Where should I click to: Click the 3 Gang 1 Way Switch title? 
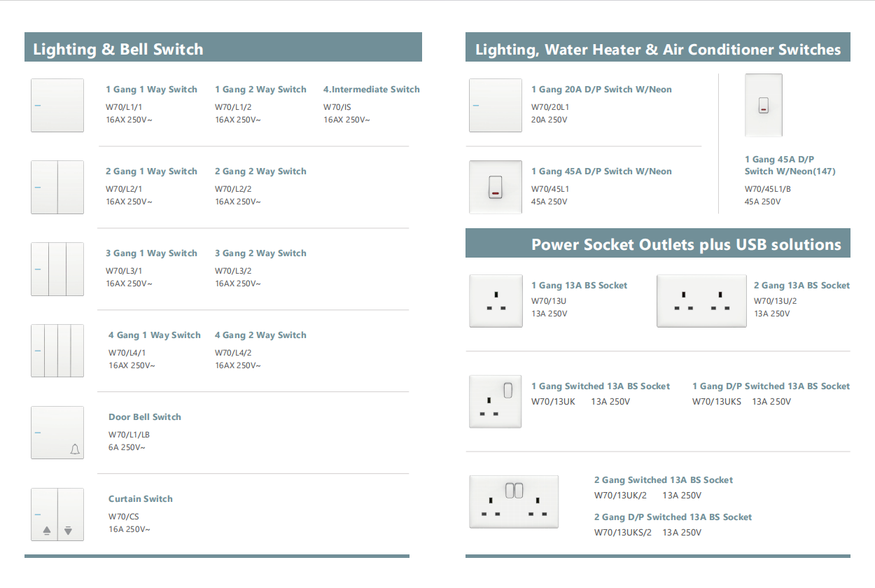151,253
